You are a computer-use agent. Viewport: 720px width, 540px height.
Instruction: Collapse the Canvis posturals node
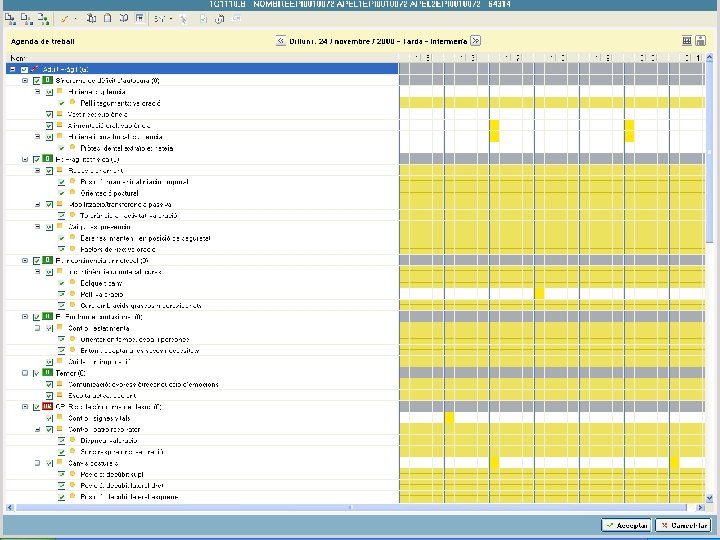[38, 463]
